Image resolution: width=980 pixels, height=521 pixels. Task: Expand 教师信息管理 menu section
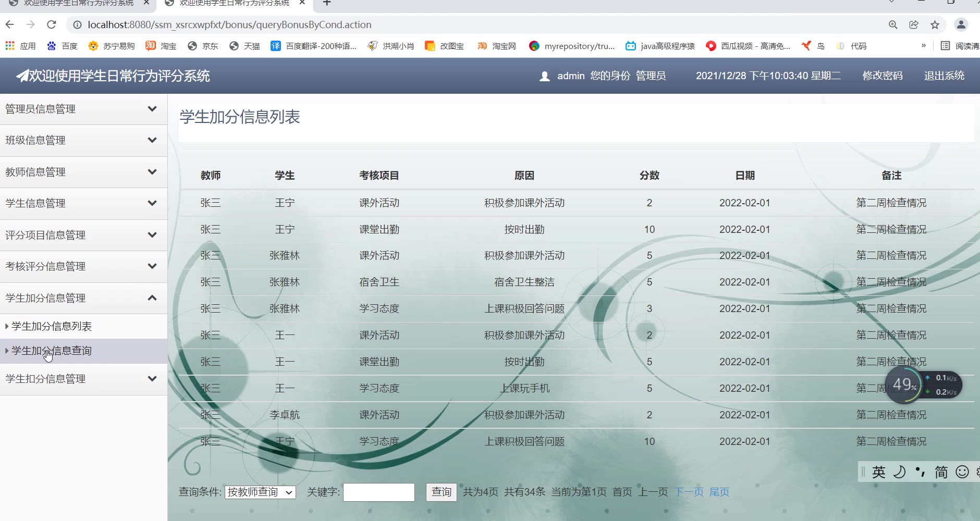pyautogui.click(x=83, y=172)
